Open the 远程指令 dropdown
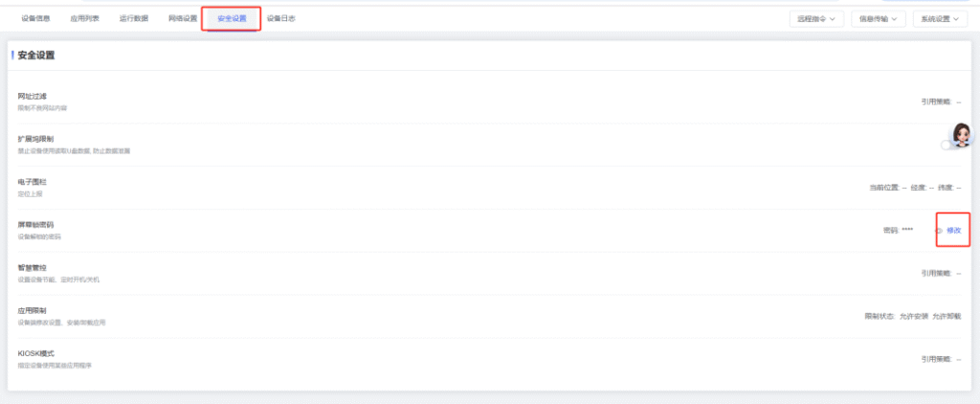This screenshot has width=980, height=404. pyautogui.click(x=815, y=18)
